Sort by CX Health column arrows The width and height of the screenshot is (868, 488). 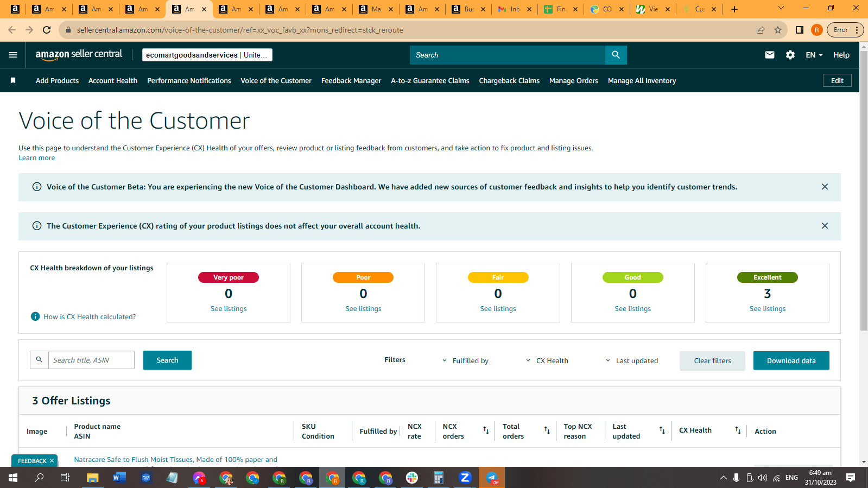738,430
